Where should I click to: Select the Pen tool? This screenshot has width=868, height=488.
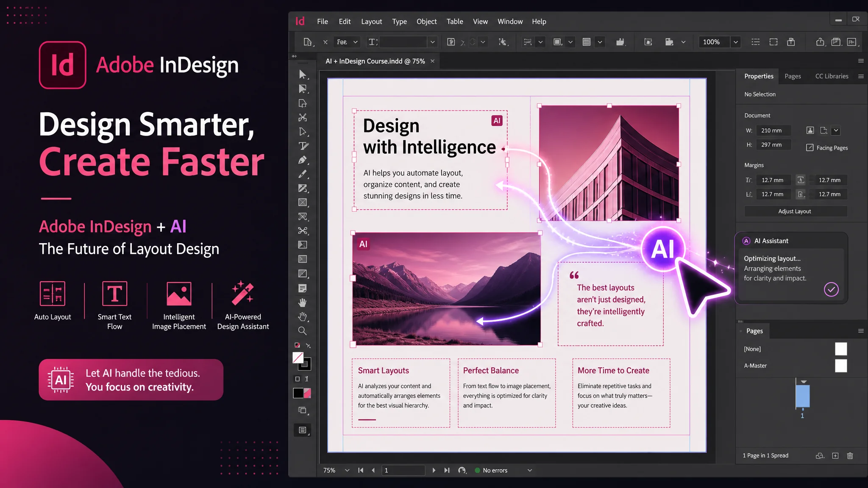(x=302, y=160)
